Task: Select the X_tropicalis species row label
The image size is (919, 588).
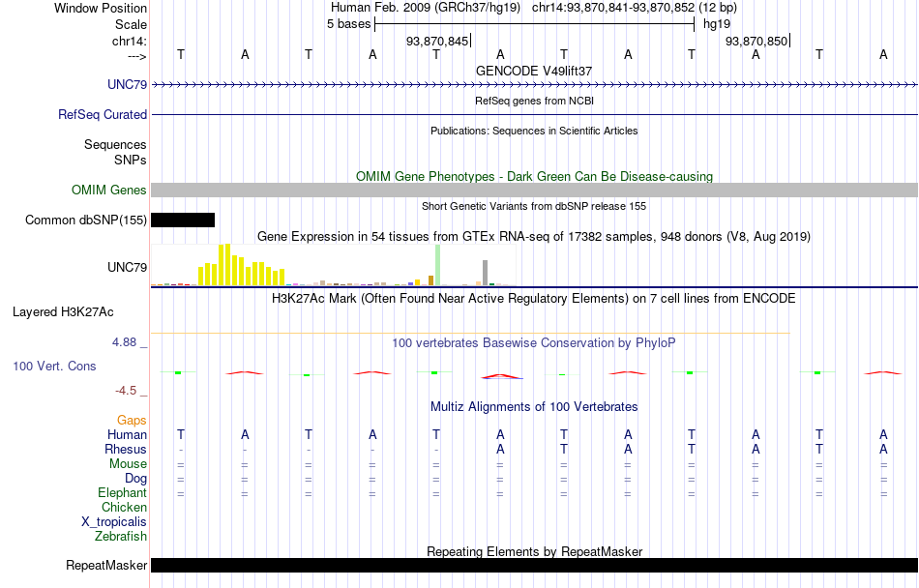Action: 114,522
